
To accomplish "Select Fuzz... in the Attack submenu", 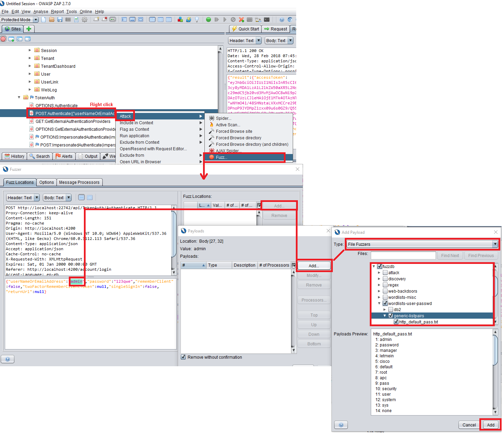I will coord(222,157).
